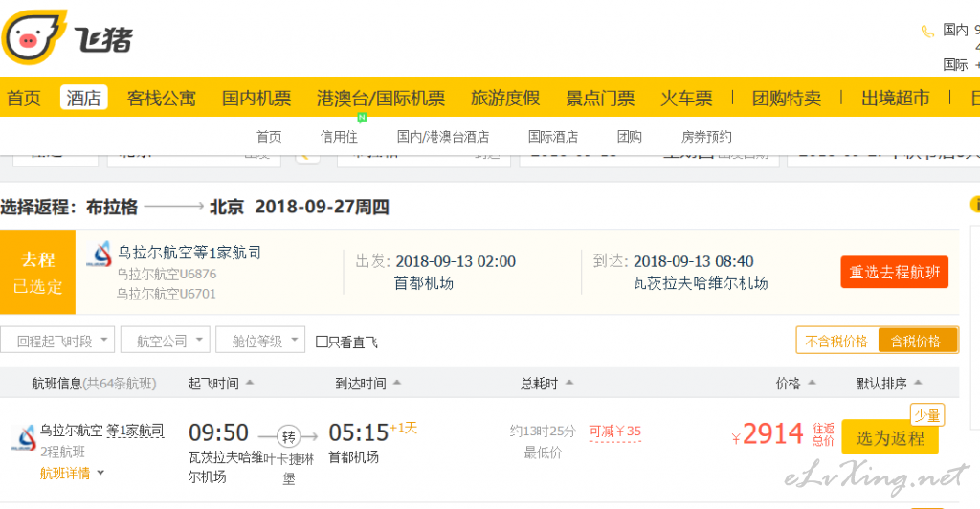Click 最低价 label
This screenshot has height=509, width=980.
click(543, 453)
